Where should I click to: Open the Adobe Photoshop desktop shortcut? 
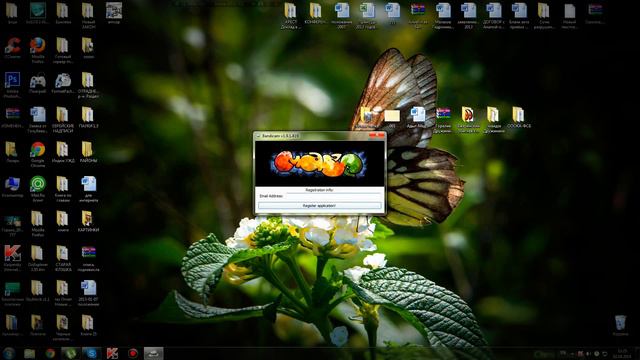click(x=12, y=85)
